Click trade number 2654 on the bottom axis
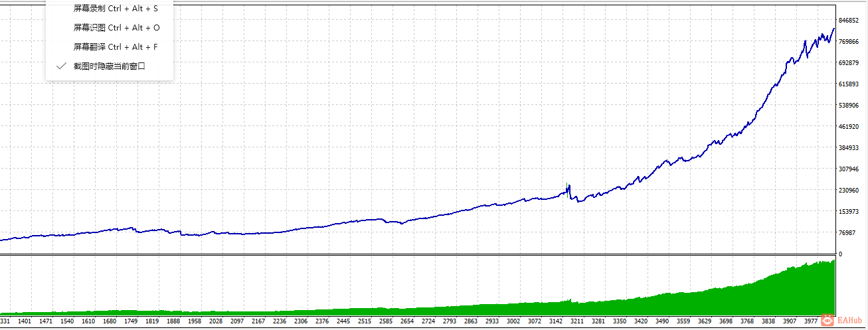The image size is (868, 330). click(x=407, y=321)
